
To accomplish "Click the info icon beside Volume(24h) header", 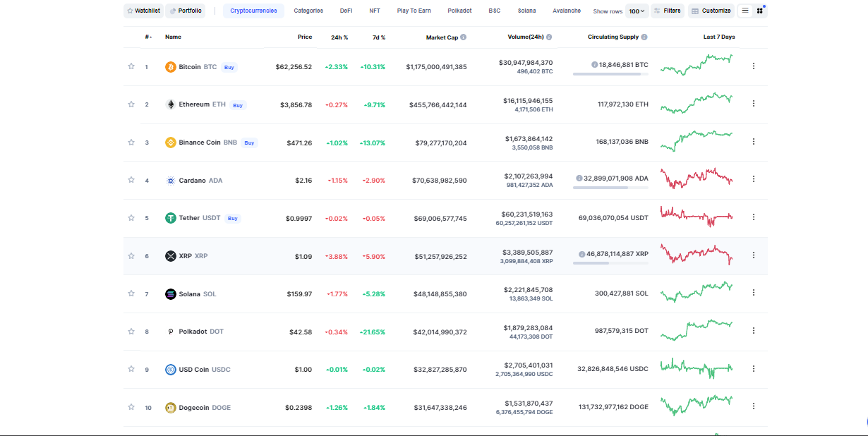I will [x=549, y=37].
